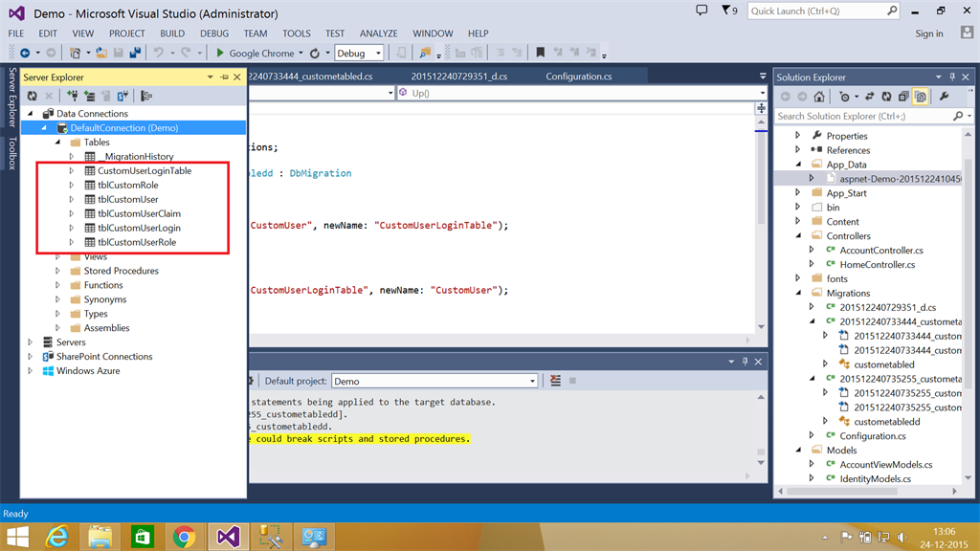Image resolution: width=980 pixels, height=551 pixels.
Task: Click the Pending Changes Filter icon in Solution Explorer
Action: click(844, 97)
